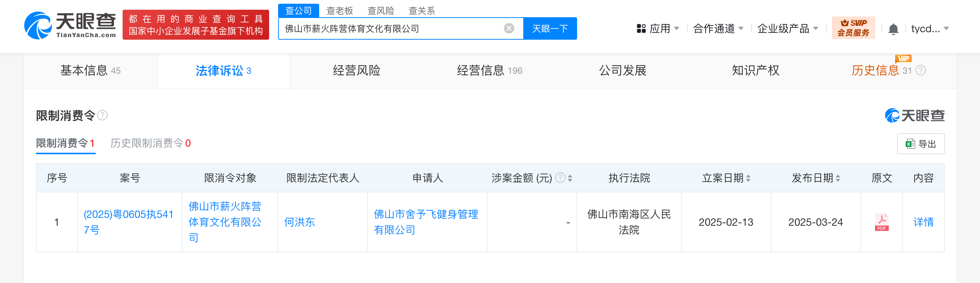Sort table by 发布日期

click(838, 178)
